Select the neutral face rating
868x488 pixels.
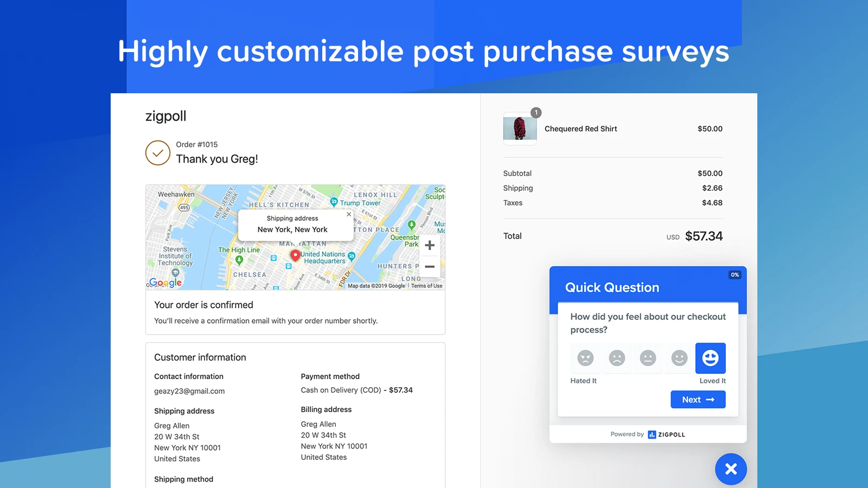point(648,358)
